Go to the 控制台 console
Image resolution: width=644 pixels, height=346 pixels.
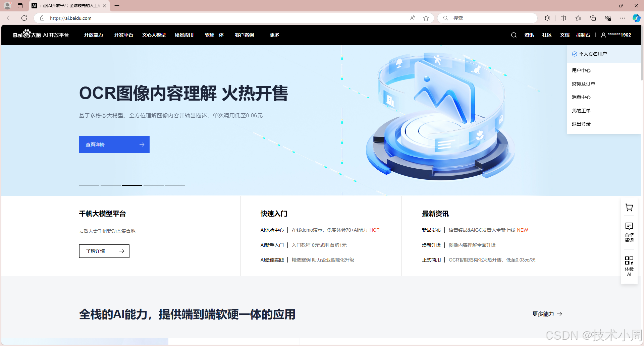[x=583, y=35]
